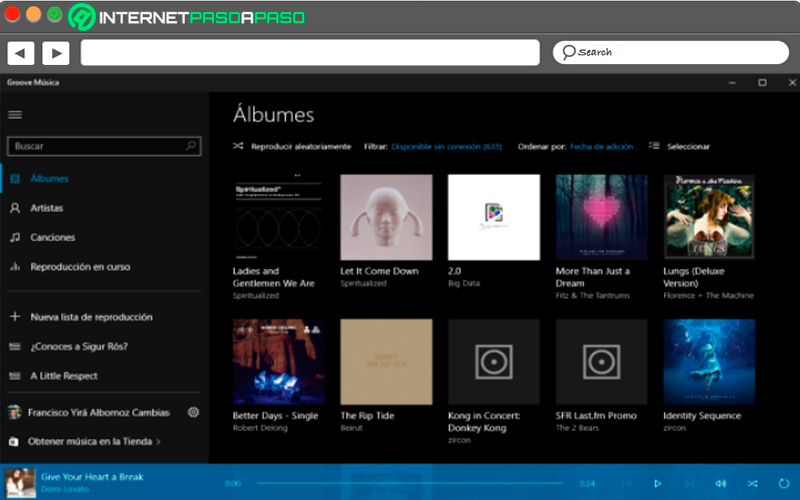Expand Obtener música en la Tienda chevron
This screenshot has height=500, width=800.
click(158, 442)
